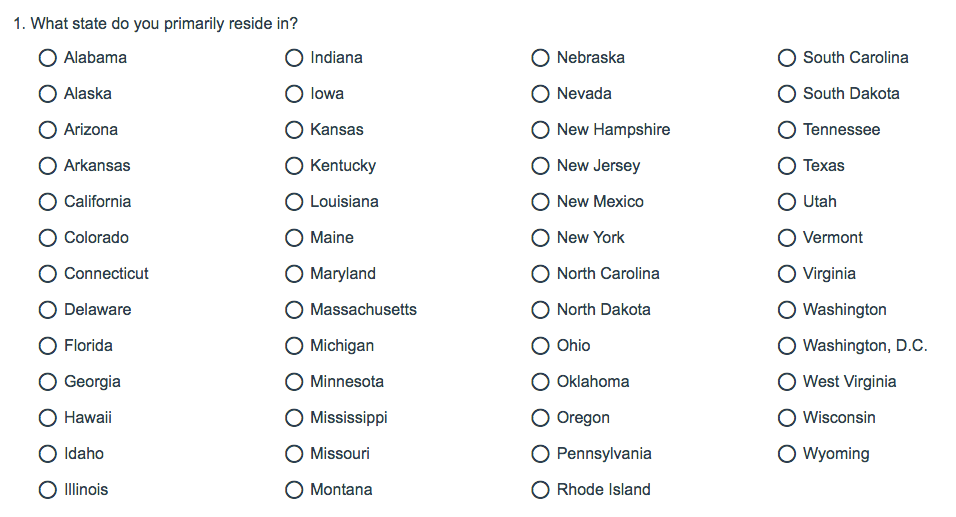Select the Hawaii option

[48, 418]
